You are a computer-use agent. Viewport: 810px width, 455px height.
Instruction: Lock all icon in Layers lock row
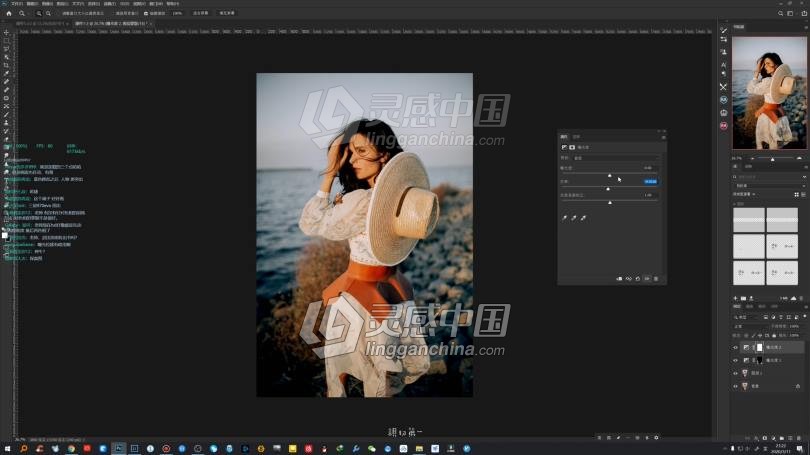[x=774, y=336]
